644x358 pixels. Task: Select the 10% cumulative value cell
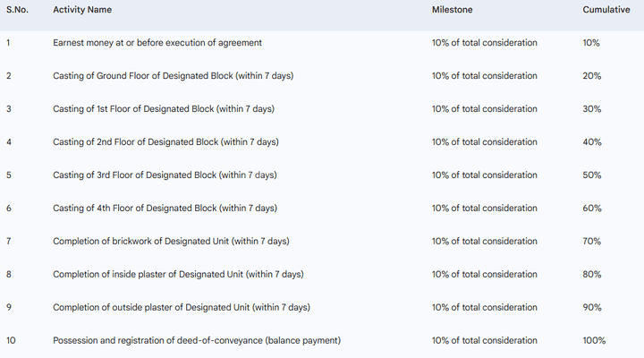pos(591,43)
